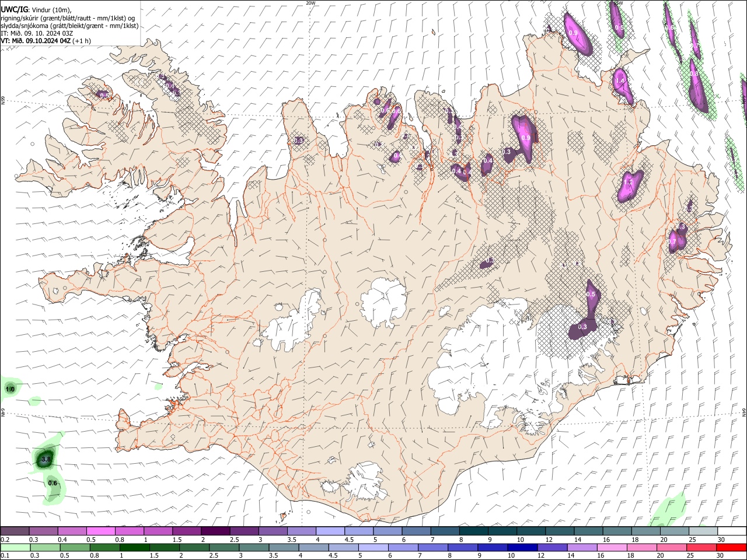Screen dimensions: 747x560
Task: Select the lower scale swatch for 7
Action: tap(432, 548)
